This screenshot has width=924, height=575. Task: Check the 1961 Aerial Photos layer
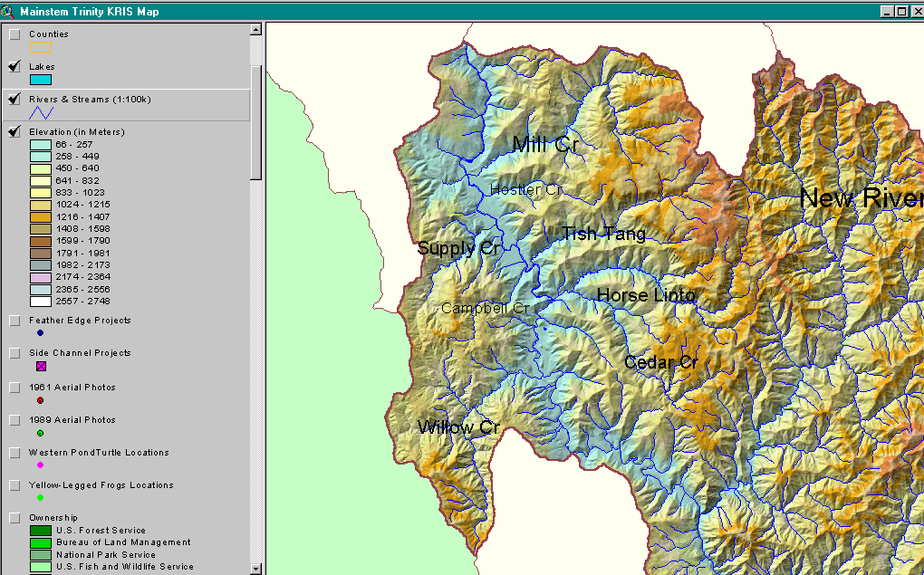pos(14,388)
